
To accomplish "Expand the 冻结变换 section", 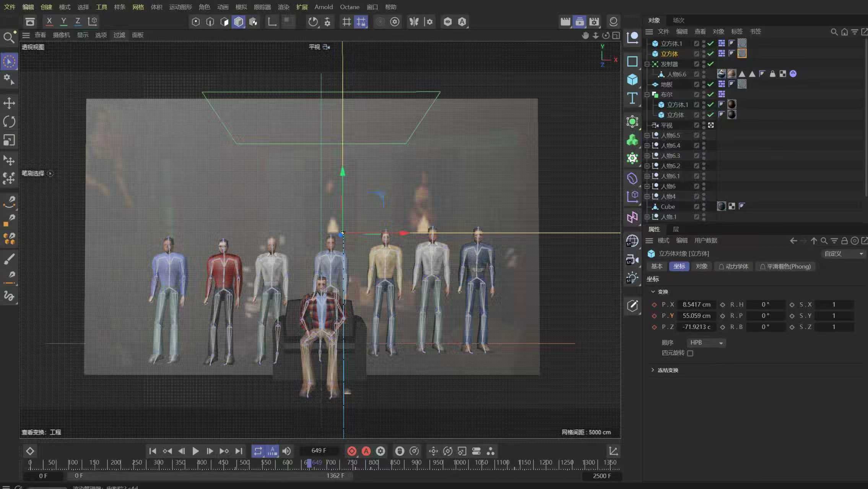I will pos(653,370).
